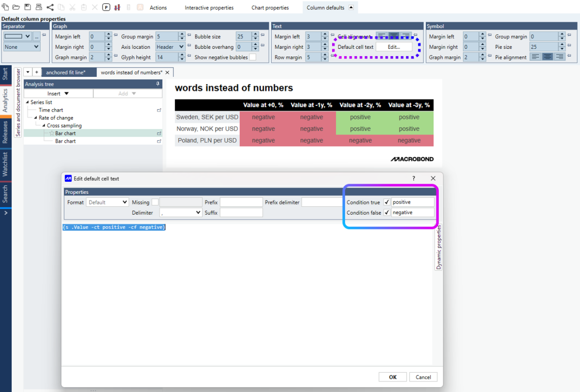
Task: Open the Format dropdown in dialog
Action: tap(107, 202)
